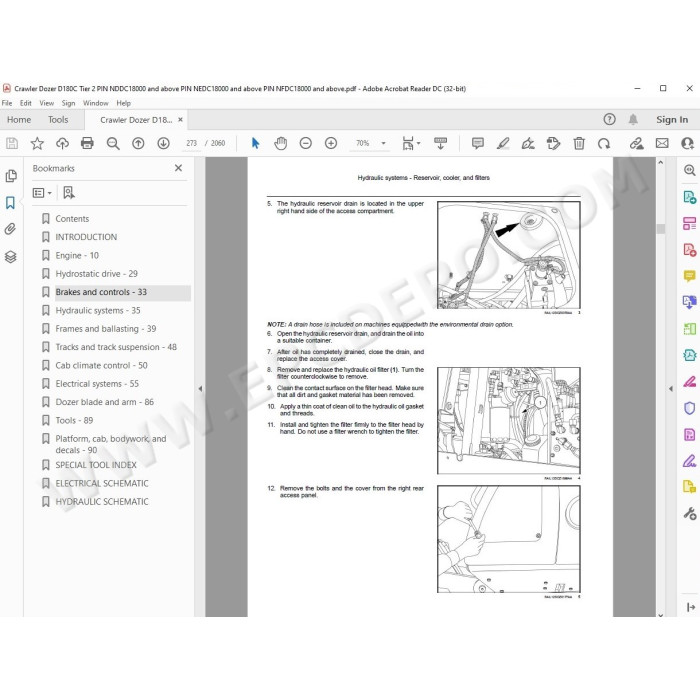
Task: Jump to Contents bookmark
Action: click(72, 219)
